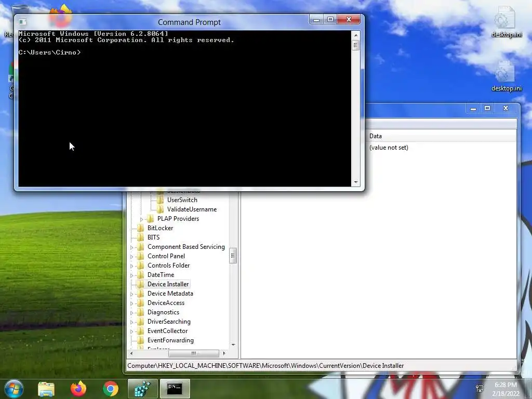Maximize the Registry Editor window

tap(487, 109)
